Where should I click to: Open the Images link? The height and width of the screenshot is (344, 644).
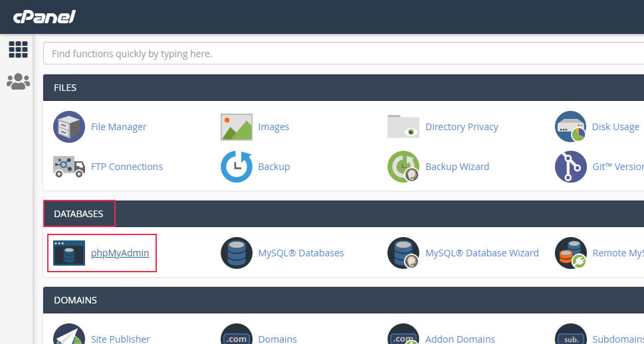point(274,127)
